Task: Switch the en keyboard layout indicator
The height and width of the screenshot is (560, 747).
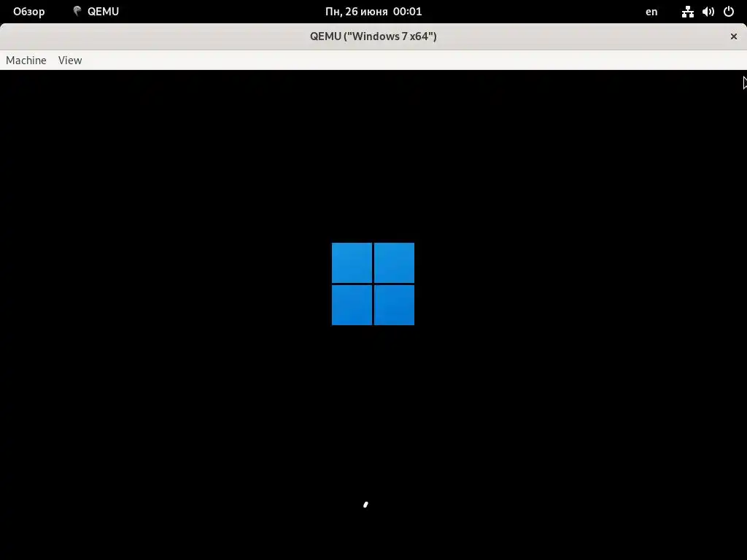Action: coord(651,12)
